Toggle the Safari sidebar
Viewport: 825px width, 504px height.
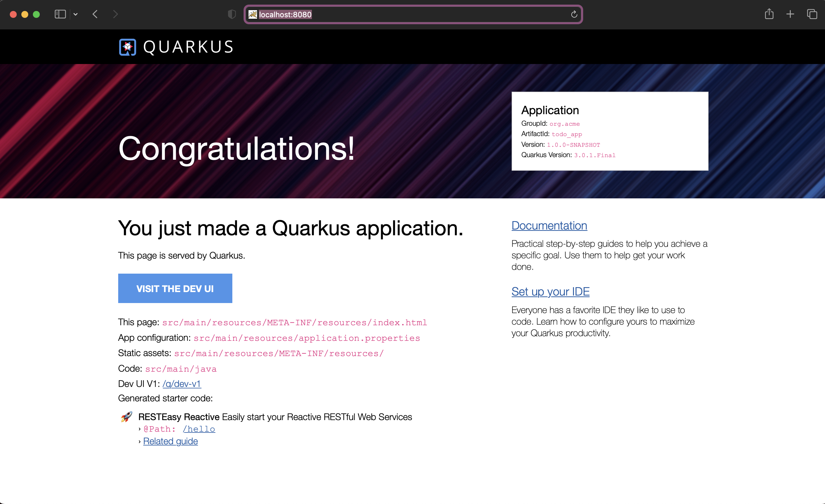point(60,14)
